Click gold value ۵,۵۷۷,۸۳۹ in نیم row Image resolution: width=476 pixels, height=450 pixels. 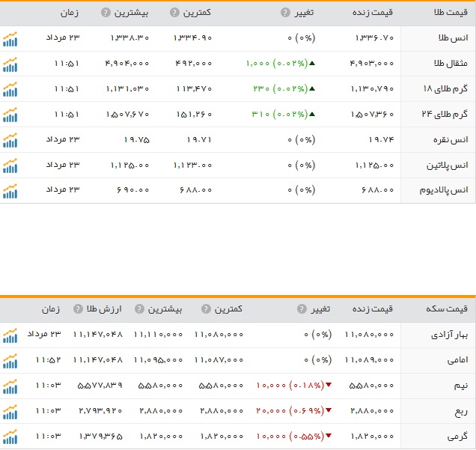pyautogui.click(x=100, y=386)
